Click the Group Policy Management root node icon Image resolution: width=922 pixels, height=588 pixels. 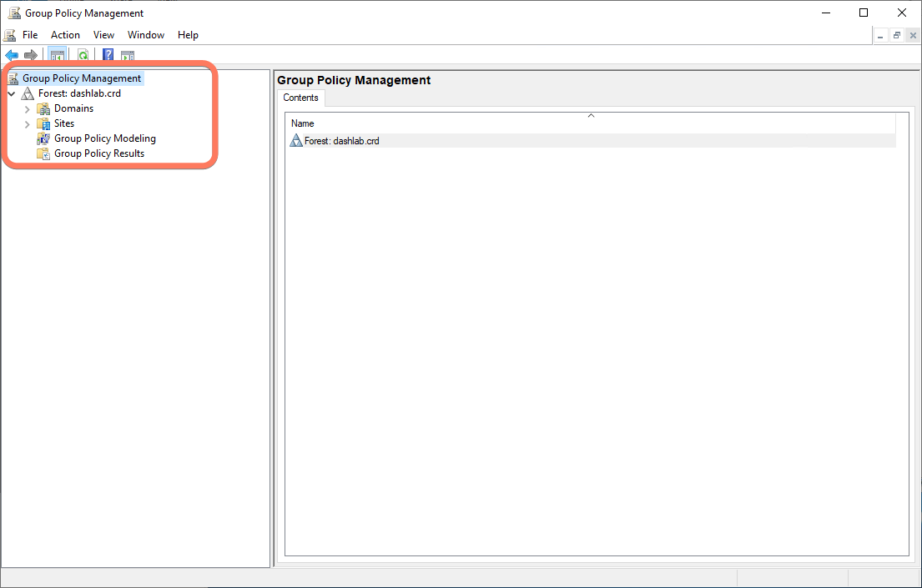point(13,78)
